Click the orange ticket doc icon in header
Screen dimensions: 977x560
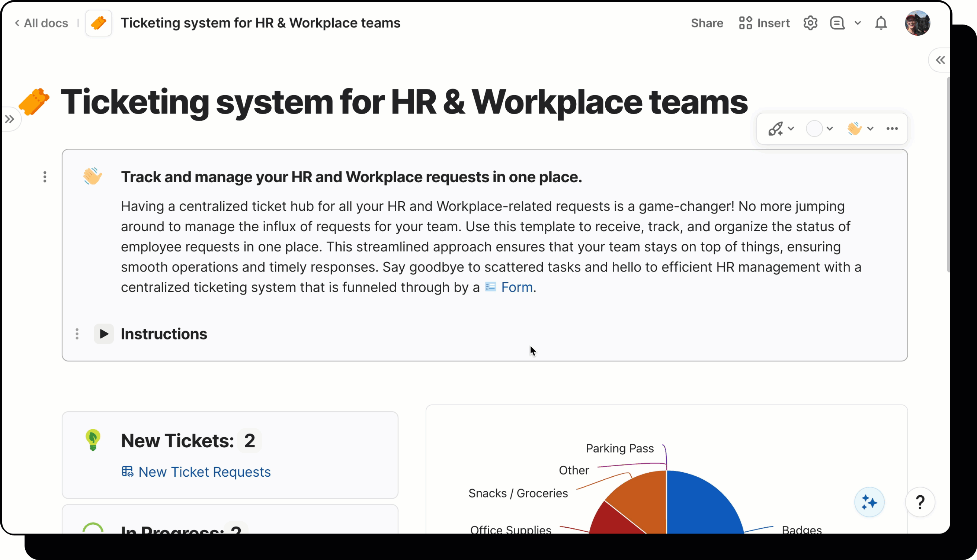pyautogui.click(x=99, y=23)
